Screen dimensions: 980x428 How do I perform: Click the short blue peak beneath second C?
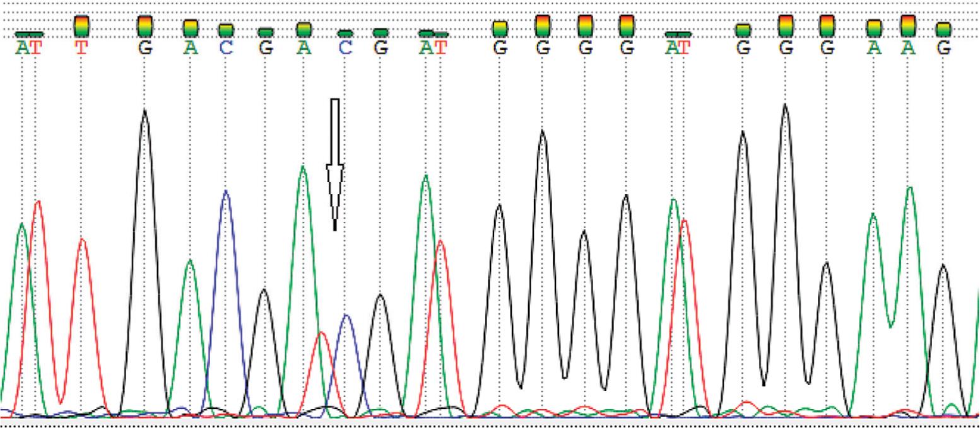tap(345, 316)
